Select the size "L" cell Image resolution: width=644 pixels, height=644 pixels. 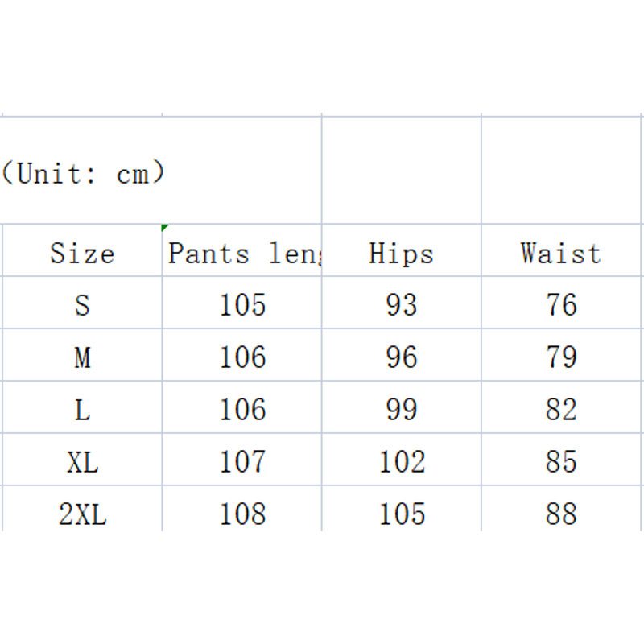click(x=82, y=410)
